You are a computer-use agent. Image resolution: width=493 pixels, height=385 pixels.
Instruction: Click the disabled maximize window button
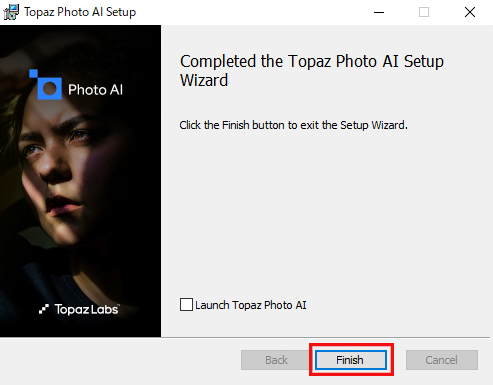coord(424,12)
